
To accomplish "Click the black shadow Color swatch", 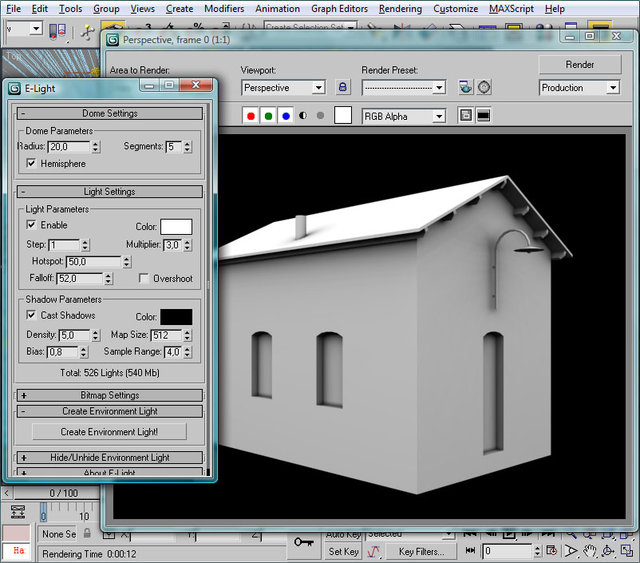I will coord(176,316).
